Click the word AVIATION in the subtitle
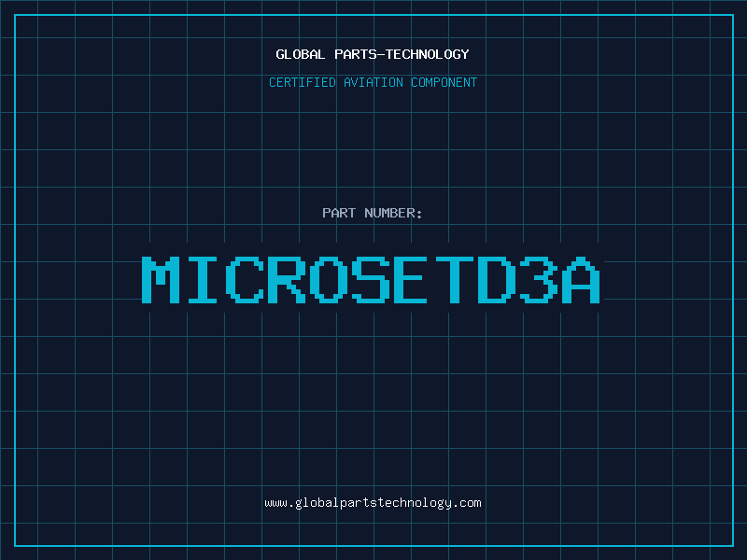 click(x=373, y=82)
